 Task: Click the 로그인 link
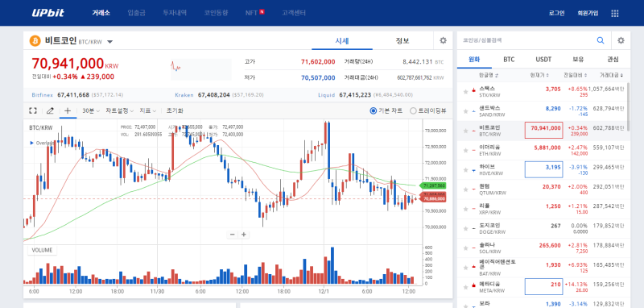[556, 13]
